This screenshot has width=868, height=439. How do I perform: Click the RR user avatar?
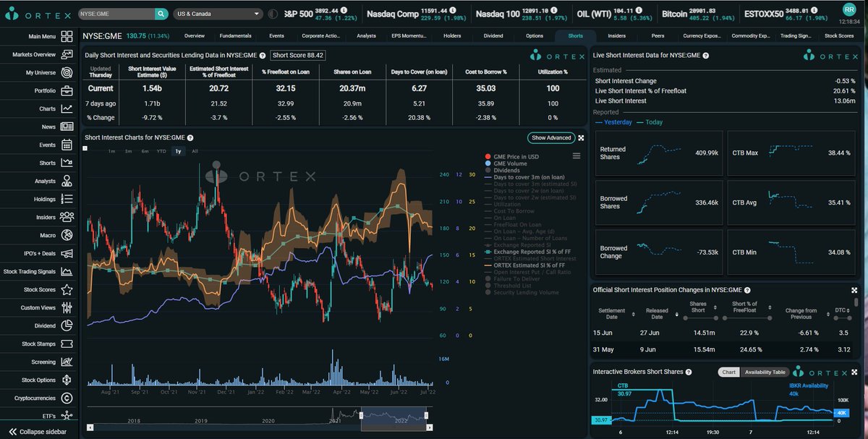(x=850, y=9)
